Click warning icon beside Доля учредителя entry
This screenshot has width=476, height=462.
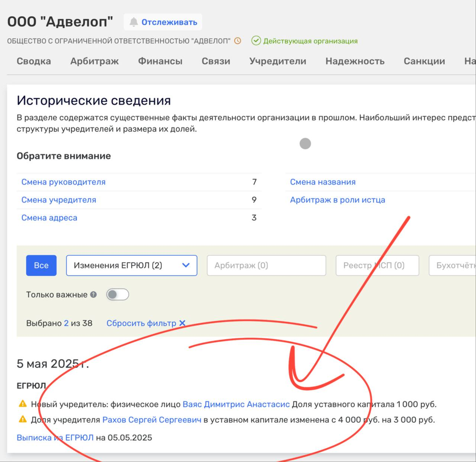point(23,420)
